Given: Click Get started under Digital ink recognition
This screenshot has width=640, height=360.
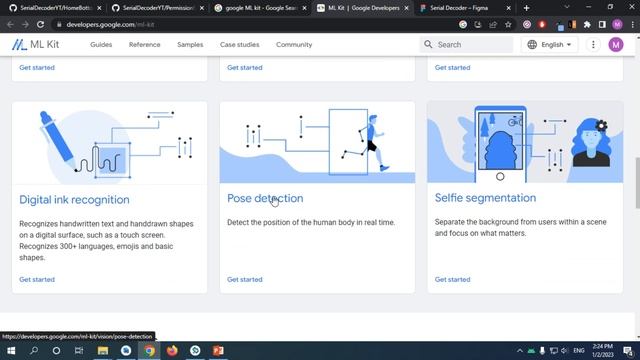Looking at the screenshot, I should pos(37,279).
